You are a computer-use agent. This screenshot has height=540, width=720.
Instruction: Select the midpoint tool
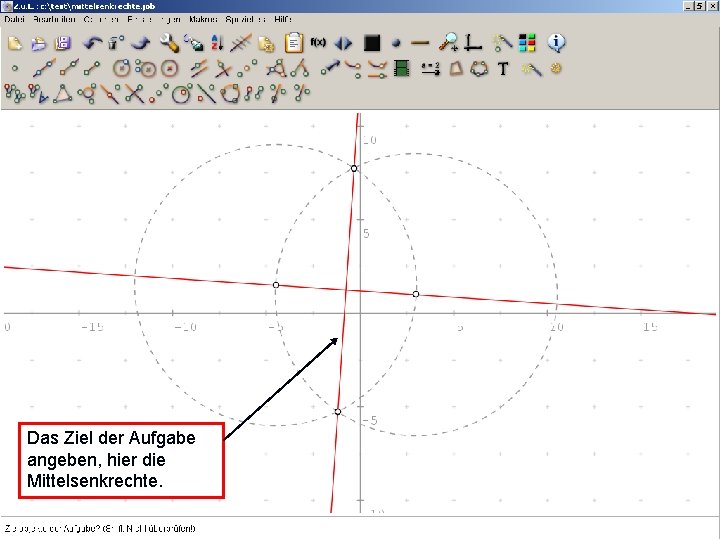[x=247, y=69]
